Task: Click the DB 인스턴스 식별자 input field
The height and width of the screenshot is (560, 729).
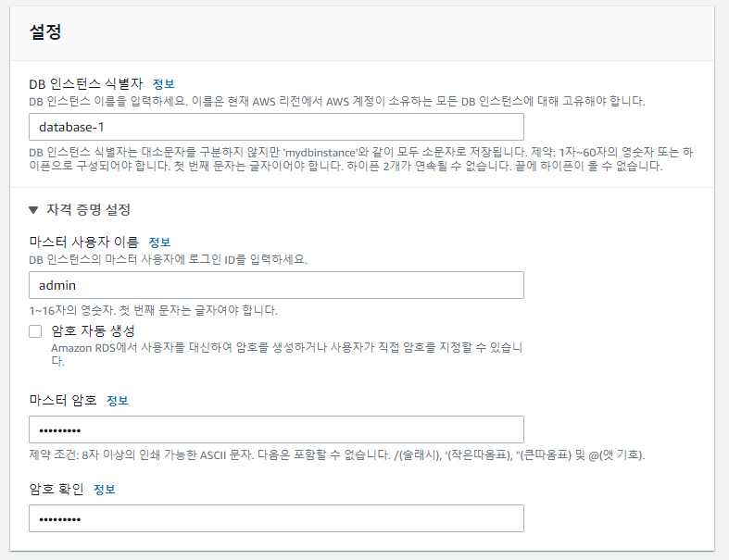Action: tap(276, 127)
